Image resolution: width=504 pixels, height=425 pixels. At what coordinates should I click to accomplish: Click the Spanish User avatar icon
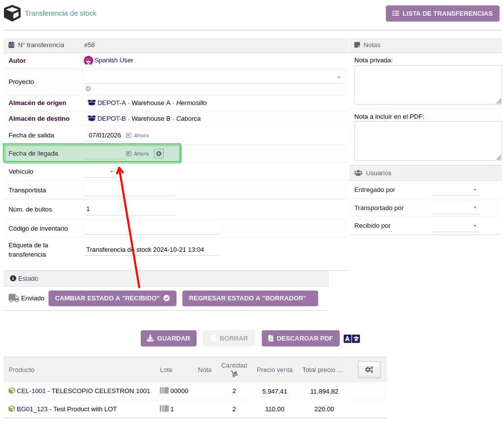pyautogui.click(x=88, y=60)
